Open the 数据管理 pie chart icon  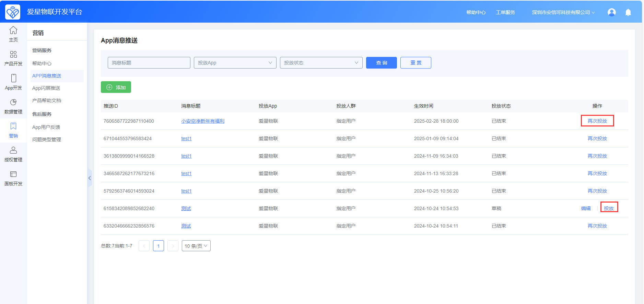coord(13,102)
